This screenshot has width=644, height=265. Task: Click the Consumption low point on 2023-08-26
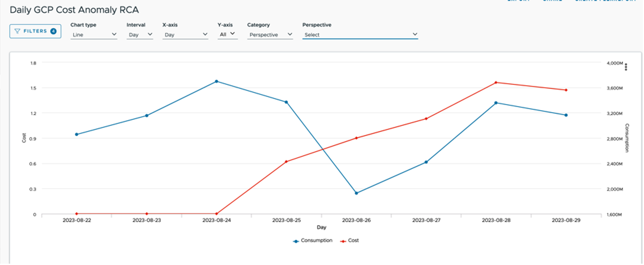coord(356,193)
